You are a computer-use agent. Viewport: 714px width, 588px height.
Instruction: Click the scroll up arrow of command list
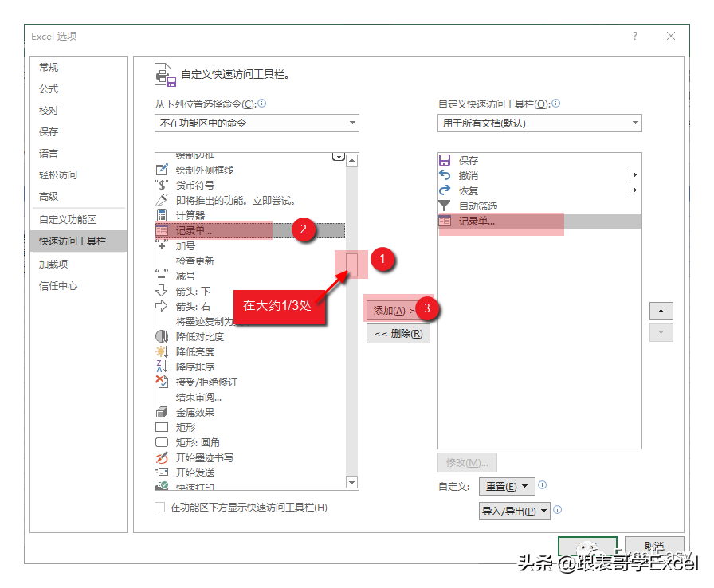click(351, 160)
